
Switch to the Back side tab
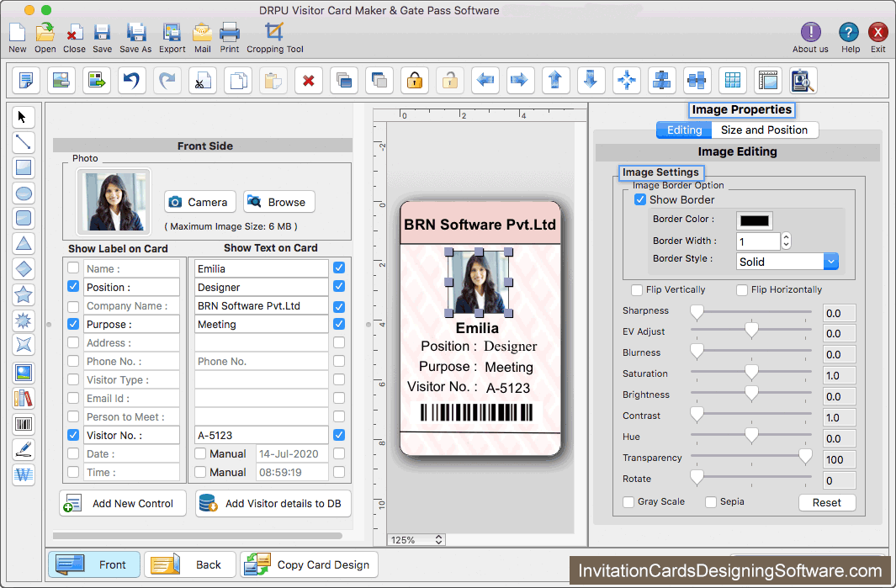190,564
